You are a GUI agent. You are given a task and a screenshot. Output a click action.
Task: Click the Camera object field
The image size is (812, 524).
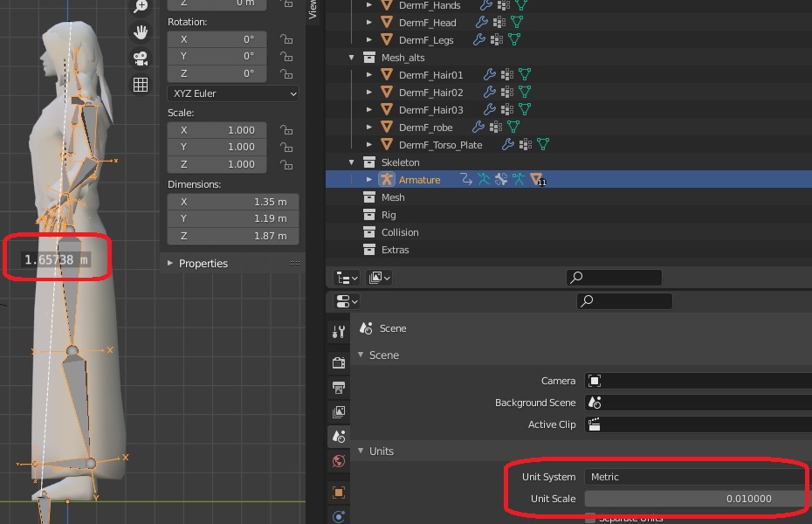[698, 381]
